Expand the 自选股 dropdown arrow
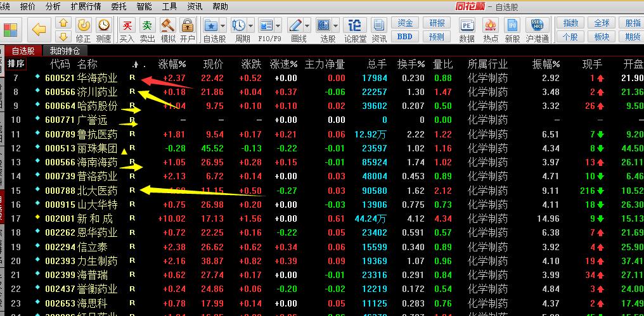Viewport: 644px width, 316px height. (x=223, y=26)
